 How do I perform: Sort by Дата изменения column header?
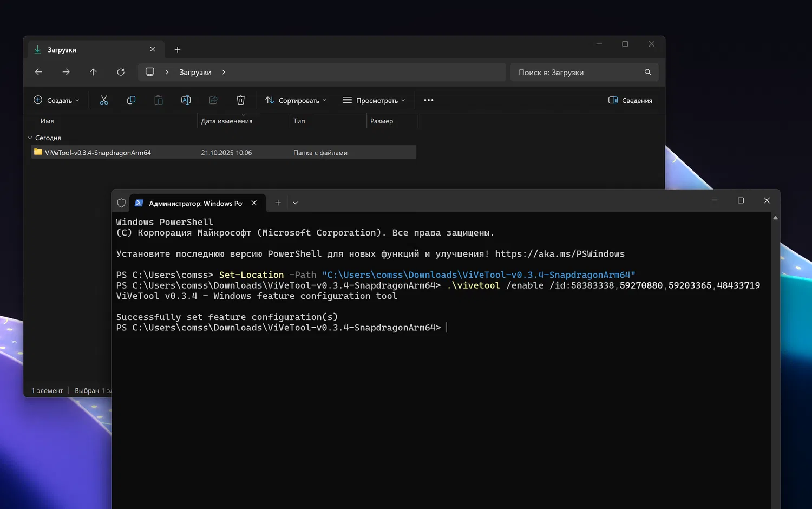(x=227, y=121)
